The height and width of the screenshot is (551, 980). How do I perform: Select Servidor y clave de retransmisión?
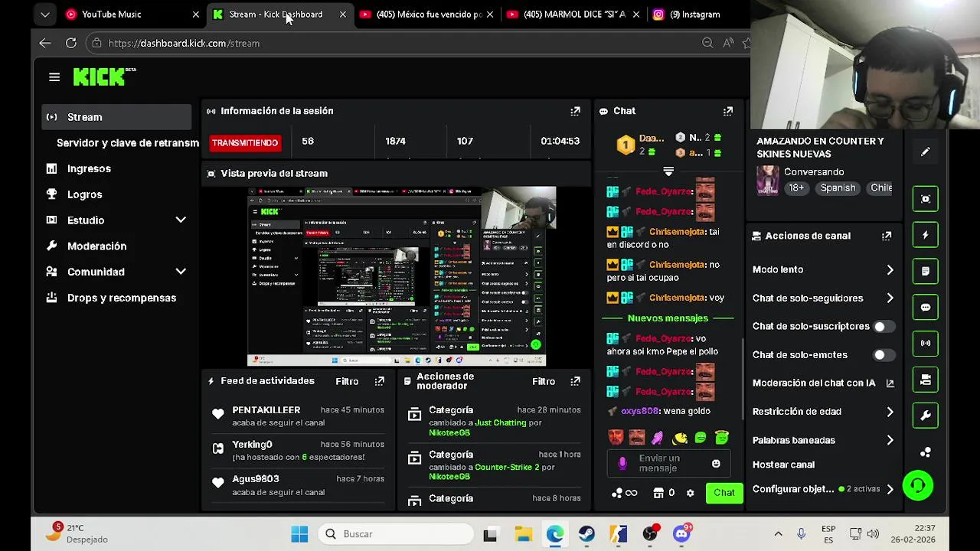pyautogui.click(x=127, y=143)
